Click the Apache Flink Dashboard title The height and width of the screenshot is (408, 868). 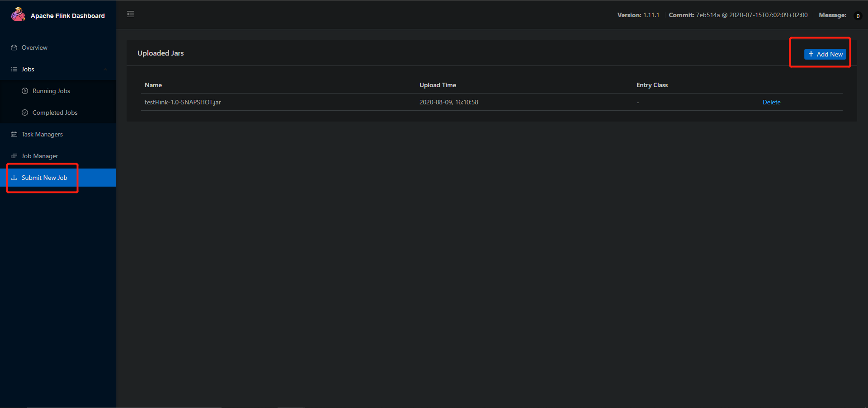pos(68,16)
